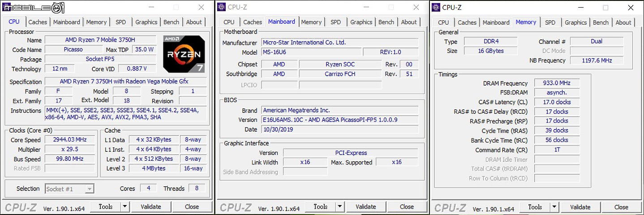Click Close button in Mainboard window

pos(407,206)
